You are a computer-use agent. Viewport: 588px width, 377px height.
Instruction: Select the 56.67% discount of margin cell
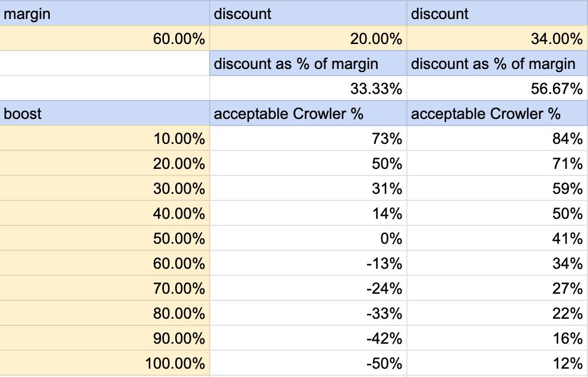tap(497, 89)
